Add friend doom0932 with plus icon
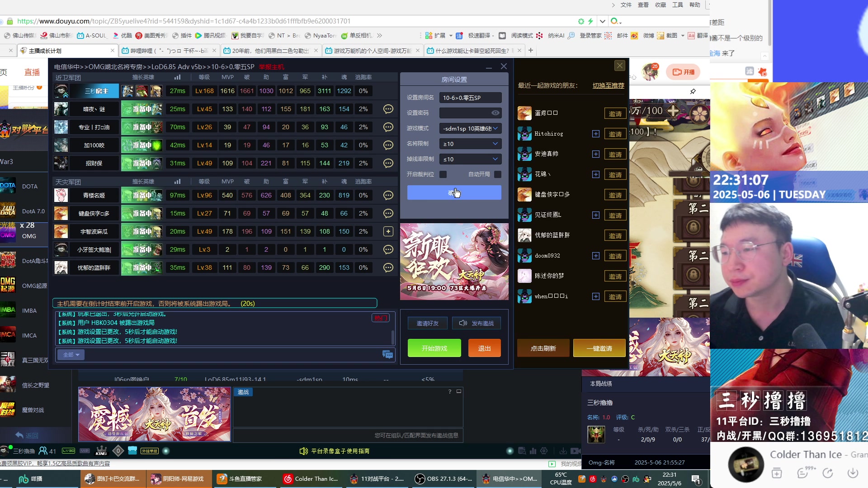Viewport: 868px width, 488px height. 596,256
